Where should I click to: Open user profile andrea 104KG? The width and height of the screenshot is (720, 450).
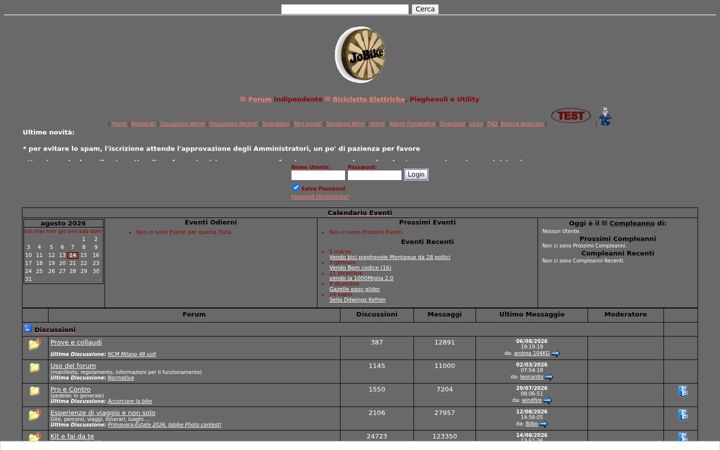point(531,354)
